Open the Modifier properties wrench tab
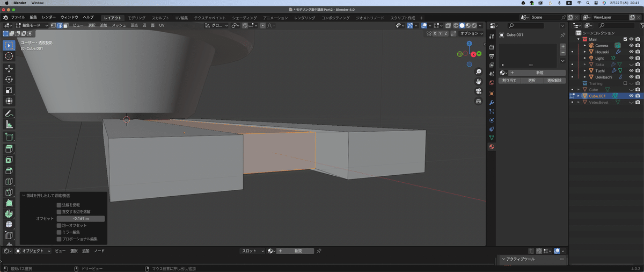Screen dimensions: 644x272 [x=492, y=102]
